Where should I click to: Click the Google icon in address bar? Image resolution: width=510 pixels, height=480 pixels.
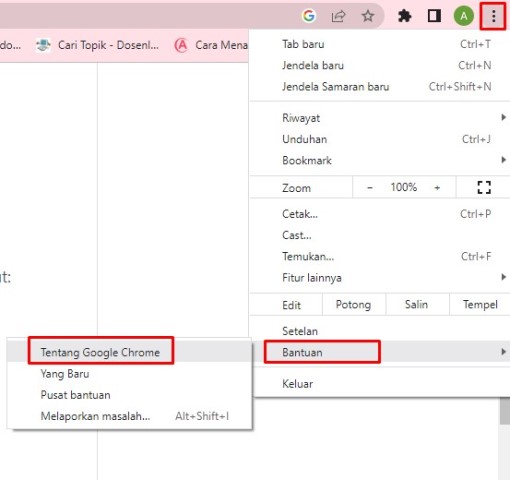[308, 16]
